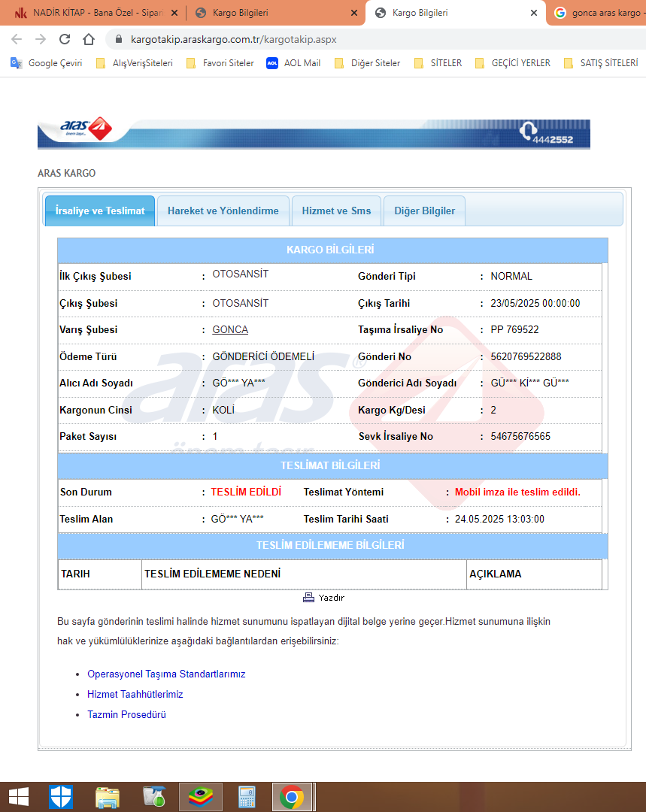This screenshot has width=646, height=812.
Task: Open the Windows Start menu
Action: pos(19,797)
